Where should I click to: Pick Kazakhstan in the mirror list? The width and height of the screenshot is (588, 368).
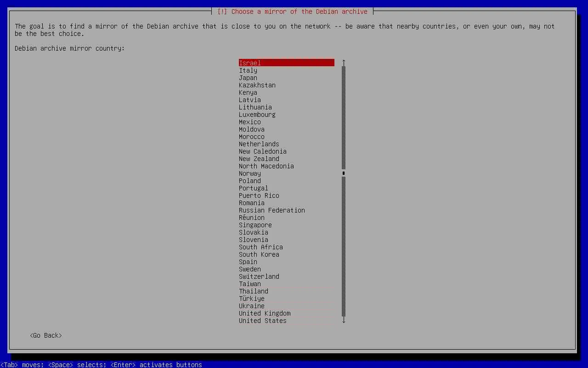click(287, 85)
